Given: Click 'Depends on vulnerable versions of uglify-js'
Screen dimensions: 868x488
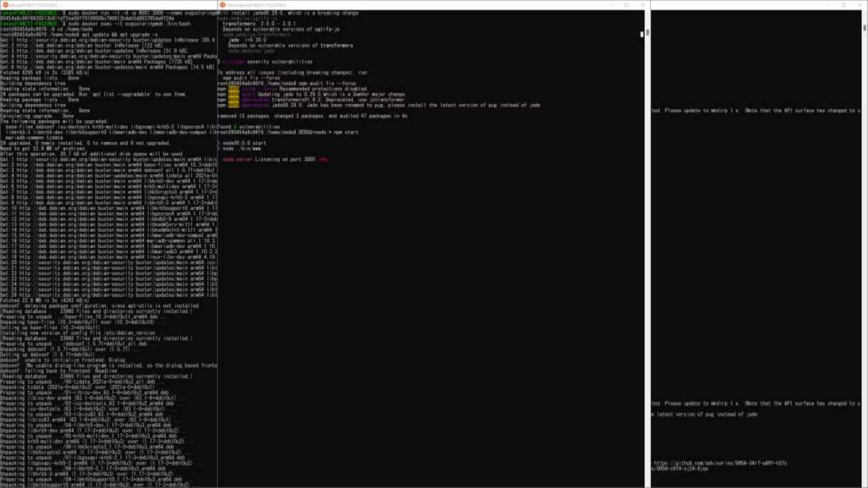Looking at the screenshot, I should [281, 29].
